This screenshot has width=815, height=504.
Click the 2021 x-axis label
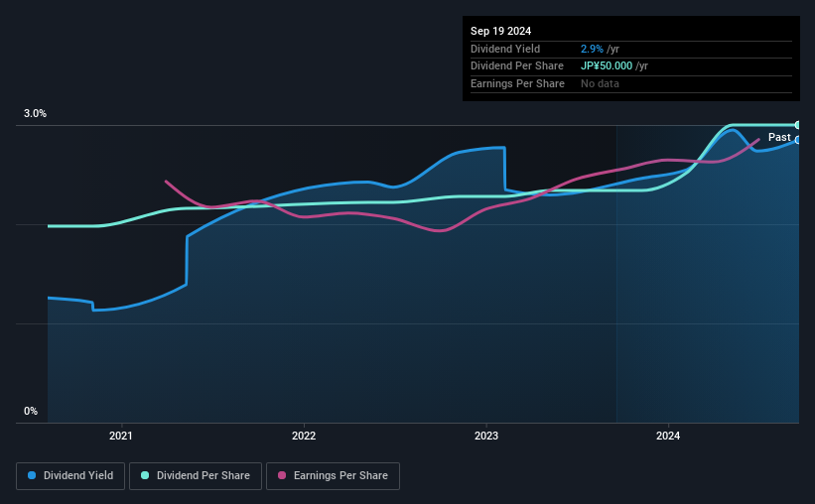tap(120, 436)
